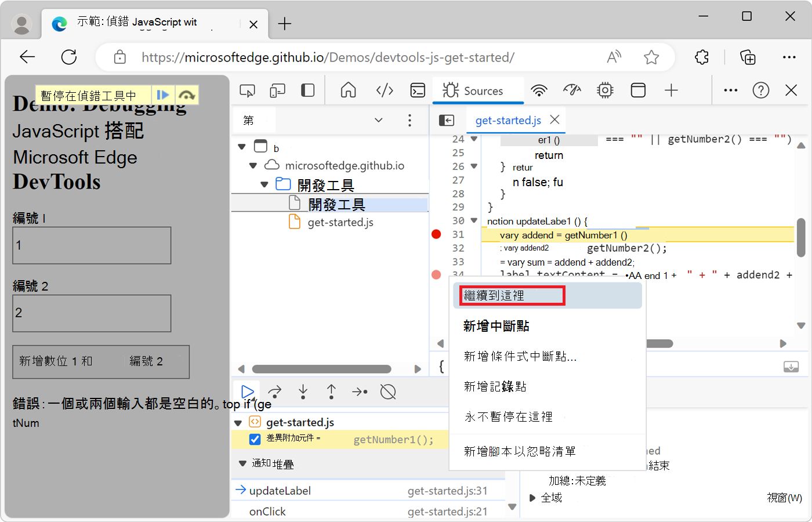Click browser back arrow
The width and height of the screenshot is (812, 522).
point(27,57)
